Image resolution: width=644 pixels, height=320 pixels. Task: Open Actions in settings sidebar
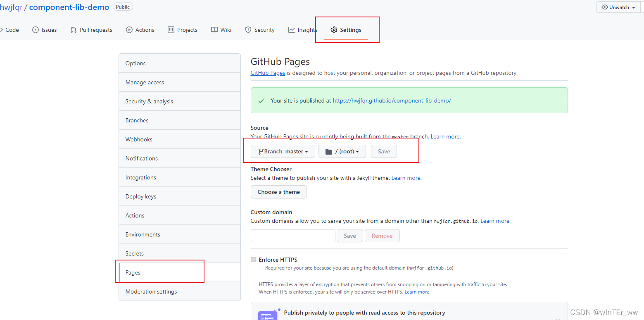180,215
